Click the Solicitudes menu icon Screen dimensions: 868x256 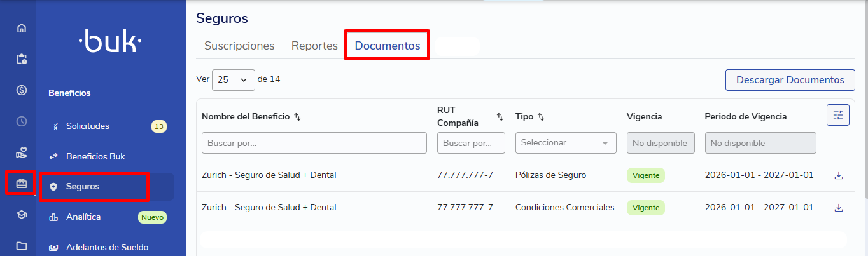(x=53, y=126)
